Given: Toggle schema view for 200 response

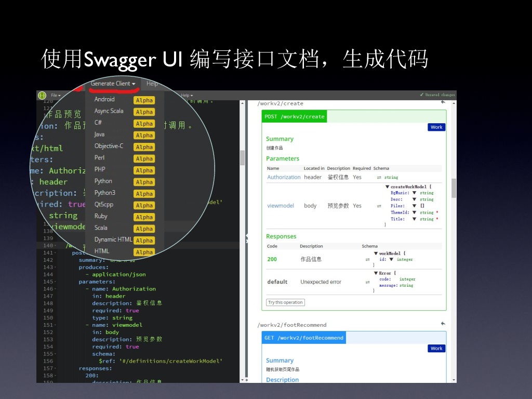Looking at the screenshot, I should 367,260.
